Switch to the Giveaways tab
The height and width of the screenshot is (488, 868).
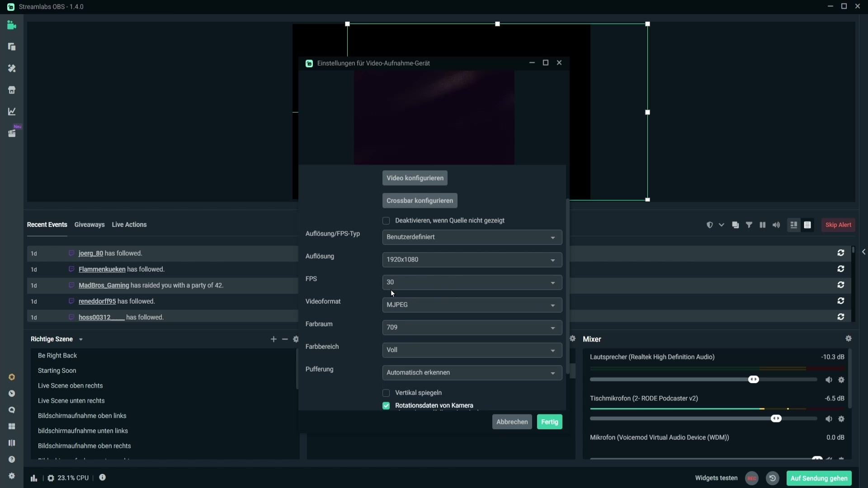[90, 225]
